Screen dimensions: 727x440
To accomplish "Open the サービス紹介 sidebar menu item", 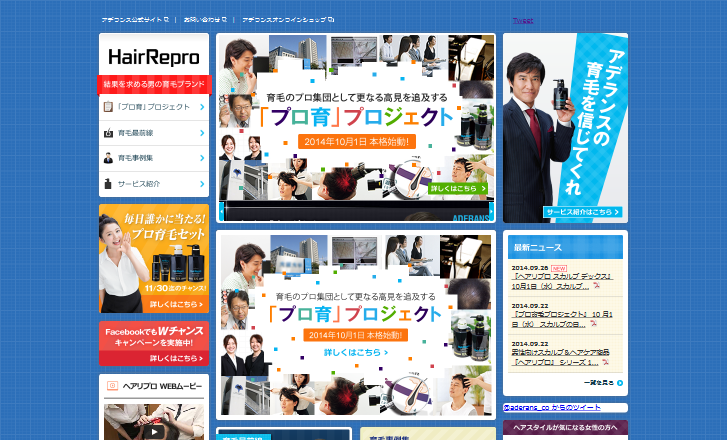I will (x=154, y=184).
